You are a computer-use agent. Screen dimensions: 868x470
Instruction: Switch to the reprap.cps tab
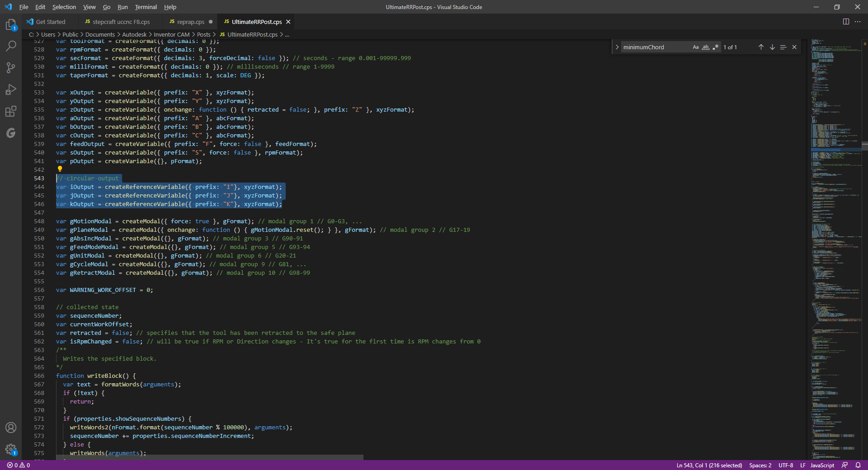[190, 22]
